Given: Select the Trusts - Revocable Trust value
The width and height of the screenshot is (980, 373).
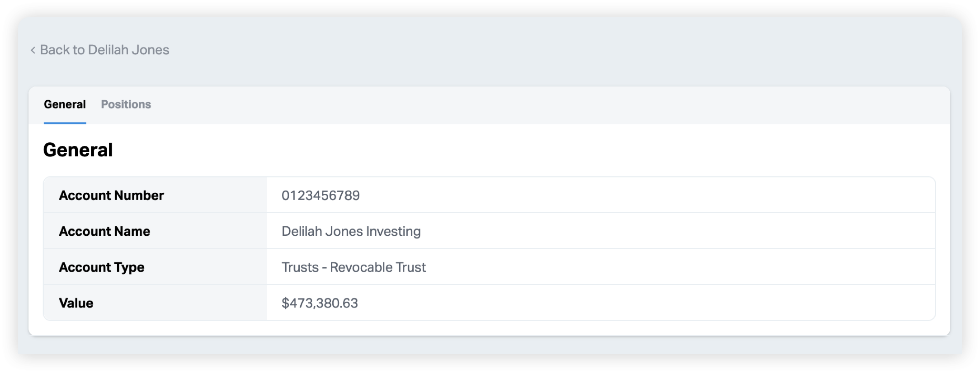Looking at the screenshot, I should (x=353, y=267).
